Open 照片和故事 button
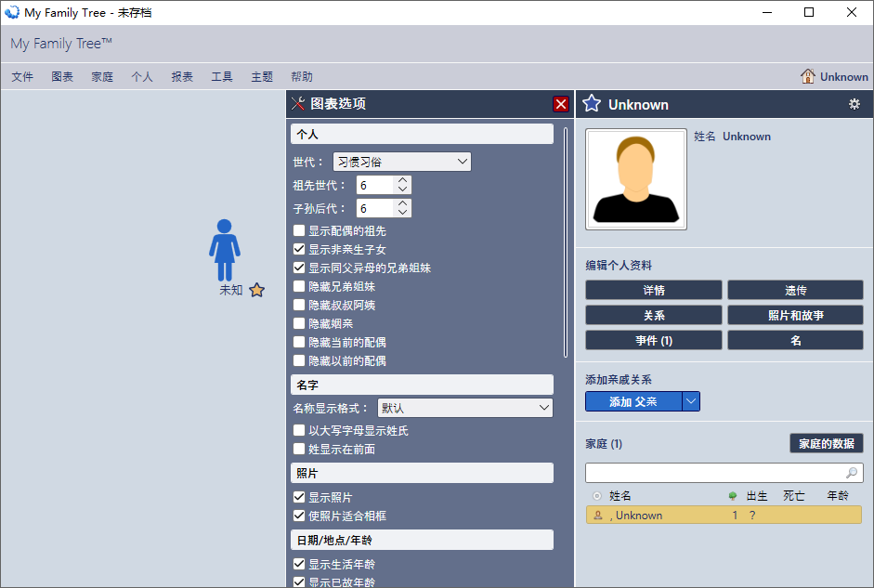Screen dimensions: 874x588 [x=795, y=315]
